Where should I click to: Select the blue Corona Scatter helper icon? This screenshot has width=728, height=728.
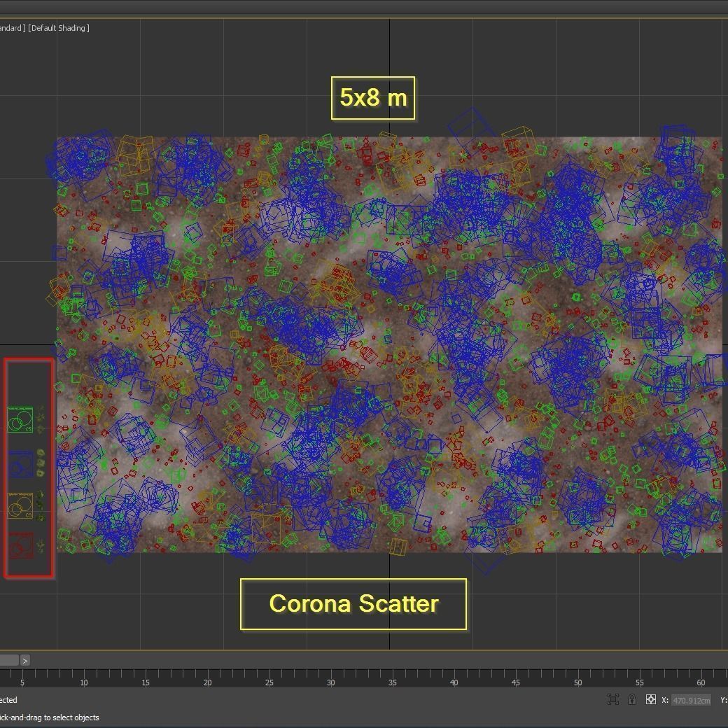20,464
